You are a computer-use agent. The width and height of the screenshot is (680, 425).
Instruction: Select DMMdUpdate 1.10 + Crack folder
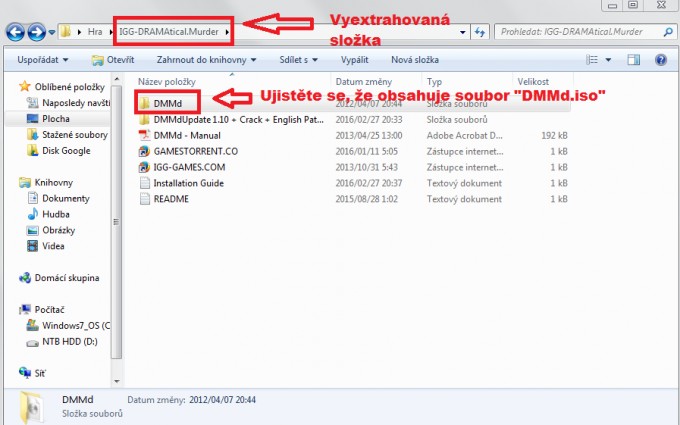click(238, 120)
